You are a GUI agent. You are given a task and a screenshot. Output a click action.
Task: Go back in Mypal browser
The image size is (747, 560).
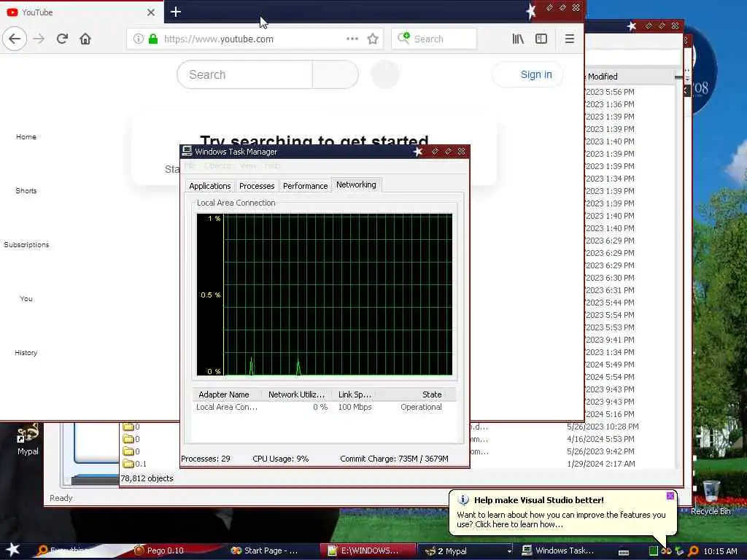point(15,39)
